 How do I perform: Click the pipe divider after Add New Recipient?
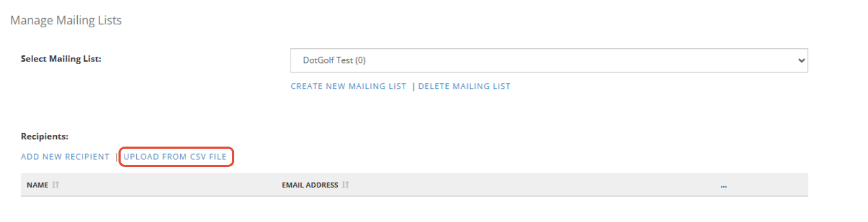[116, 157]
